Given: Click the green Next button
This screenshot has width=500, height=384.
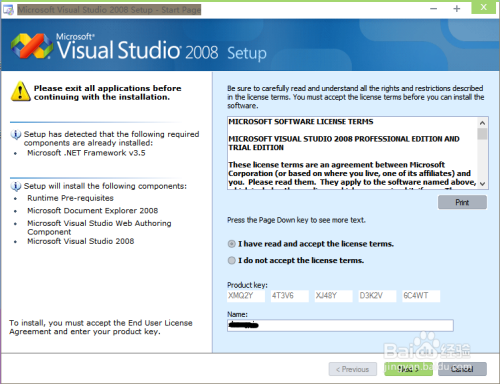Looking at the screenshot, I should pyautogui.click(x=408, y=369).
